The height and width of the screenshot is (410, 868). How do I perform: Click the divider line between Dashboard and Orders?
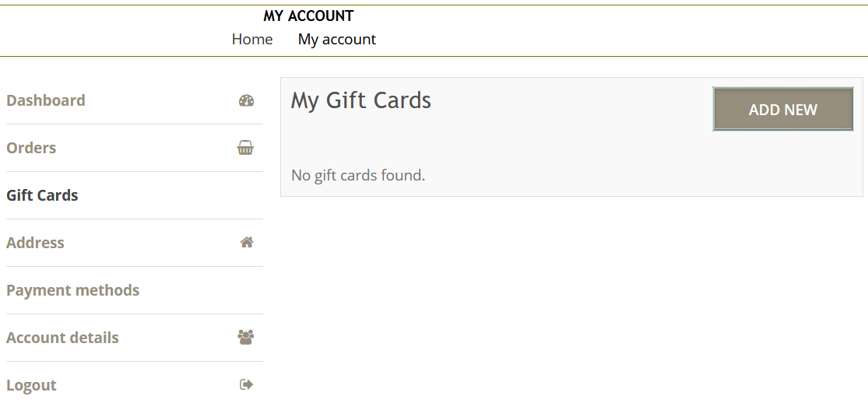pos(134,124)
